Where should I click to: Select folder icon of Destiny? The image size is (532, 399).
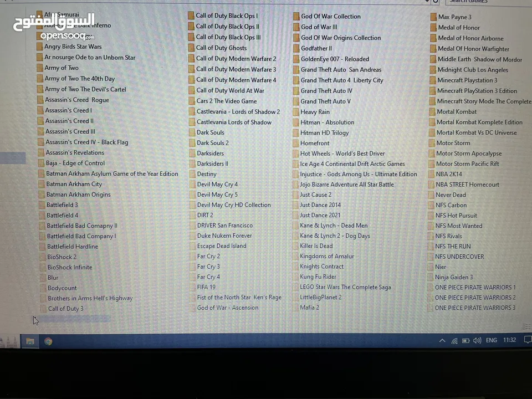(192, 174)
